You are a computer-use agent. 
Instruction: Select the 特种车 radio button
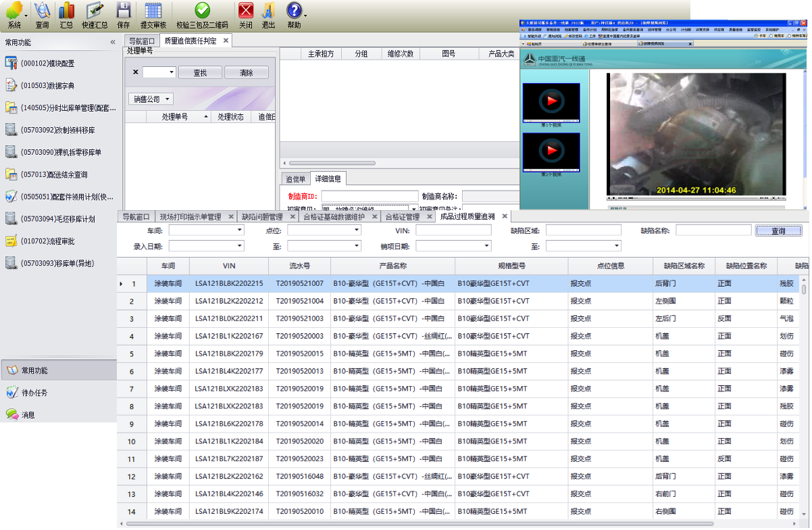point(790,36)
